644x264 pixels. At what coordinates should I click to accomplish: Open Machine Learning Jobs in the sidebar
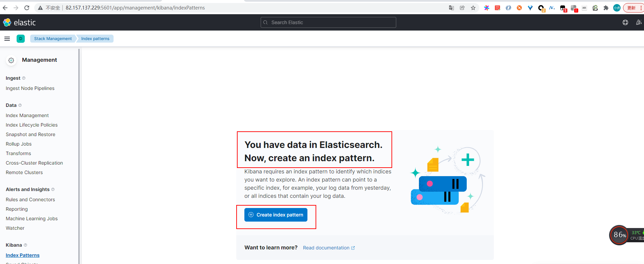point(32,219)
